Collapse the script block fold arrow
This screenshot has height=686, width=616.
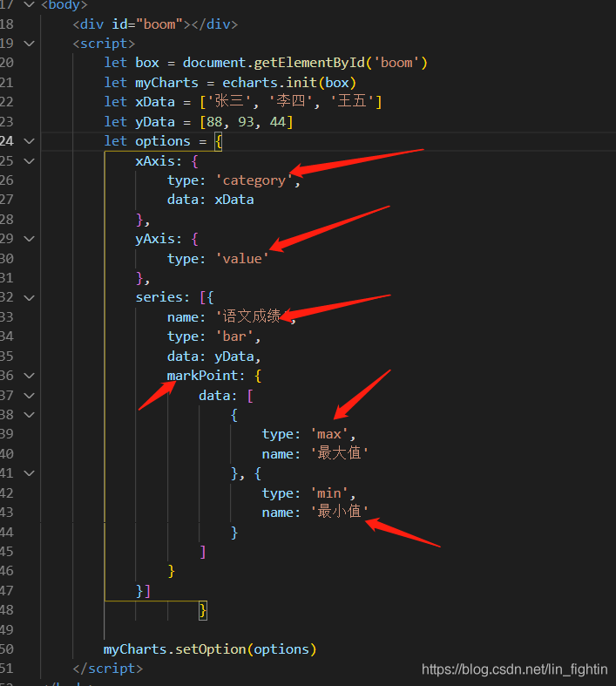(x=29, y=44)
